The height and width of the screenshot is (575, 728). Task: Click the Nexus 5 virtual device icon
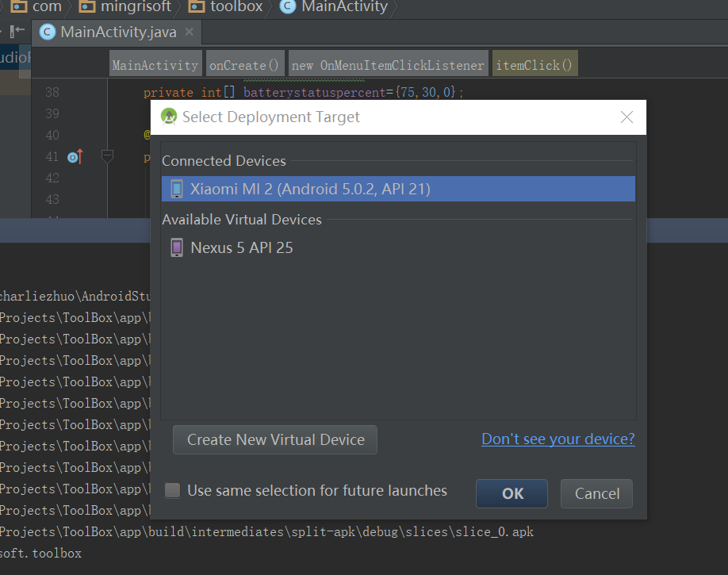click(x=177, y=247)
